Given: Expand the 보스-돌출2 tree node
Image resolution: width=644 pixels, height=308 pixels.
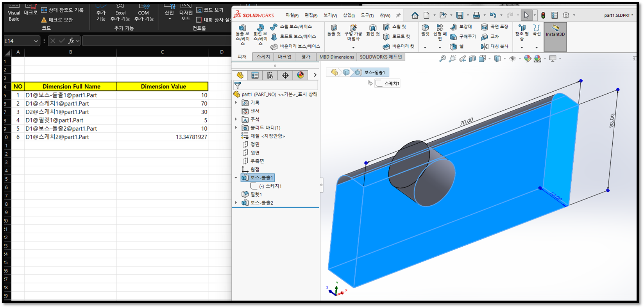Looking at the screenshot, I should coord(236,203).
